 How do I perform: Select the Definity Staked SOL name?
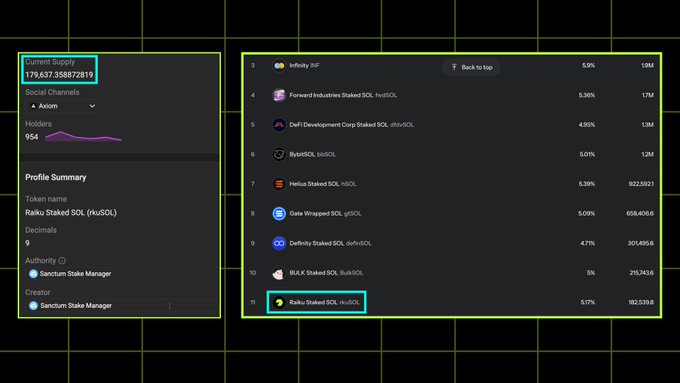pos(330,243)
